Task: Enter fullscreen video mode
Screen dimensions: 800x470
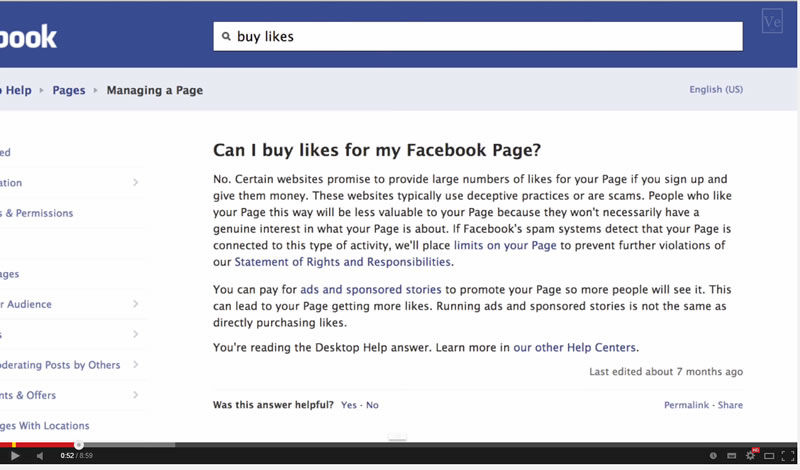Action: point(788,456)
